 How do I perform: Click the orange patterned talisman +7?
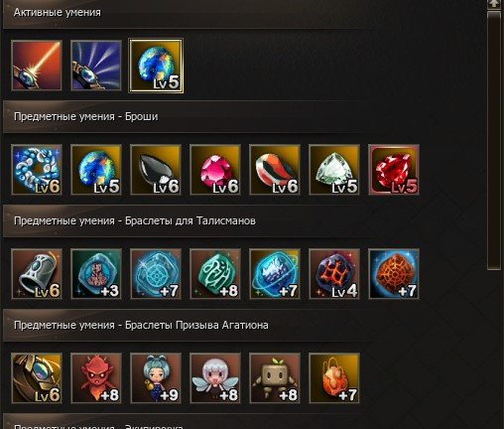394,274
